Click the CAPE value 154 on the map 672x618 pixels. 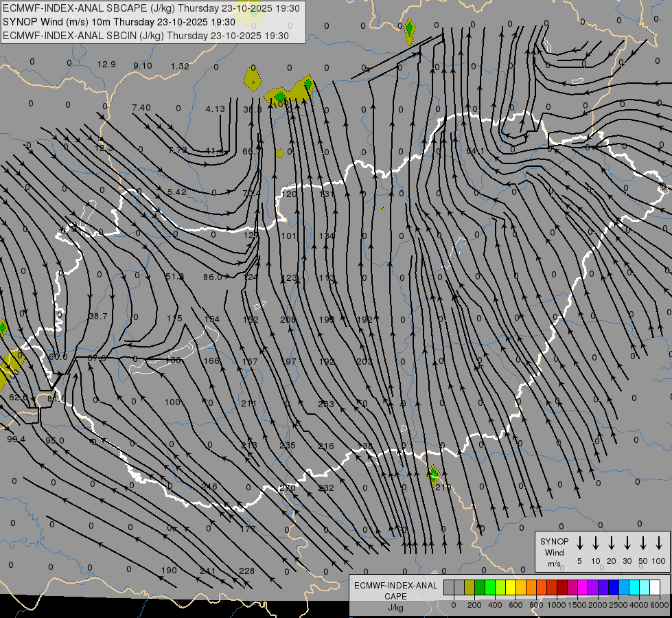point(211,319)
